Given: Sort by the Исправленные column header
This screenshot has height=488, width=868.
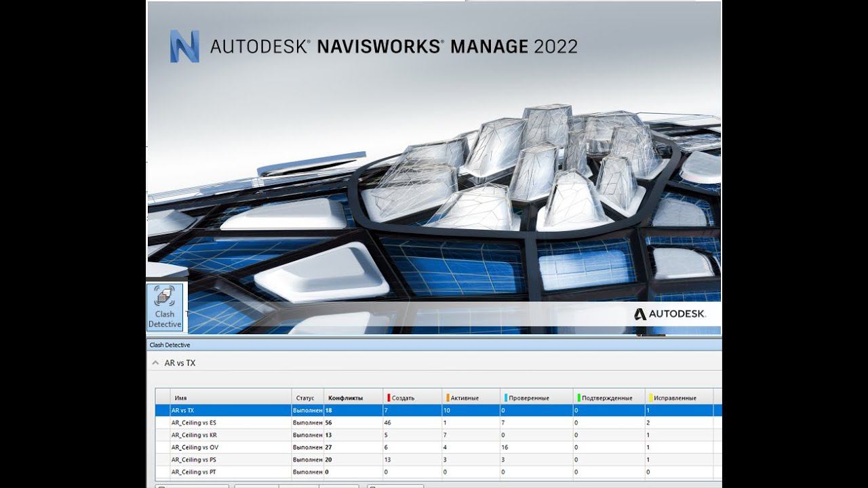Looking at the screenshot, I should click(679, 398).
